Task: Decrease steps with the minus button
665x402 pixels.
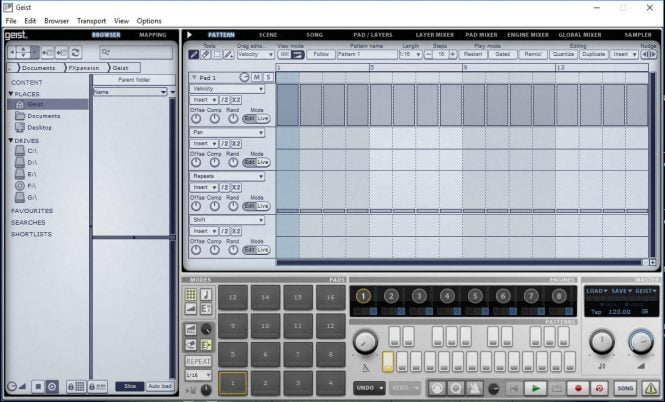Action: point(428,54)
